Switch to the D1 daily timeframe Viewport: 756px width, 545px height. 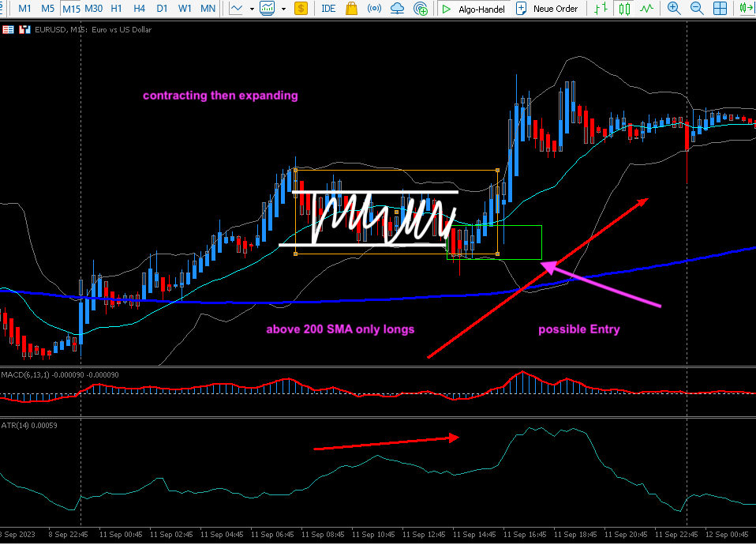click(x=162, y=8)
